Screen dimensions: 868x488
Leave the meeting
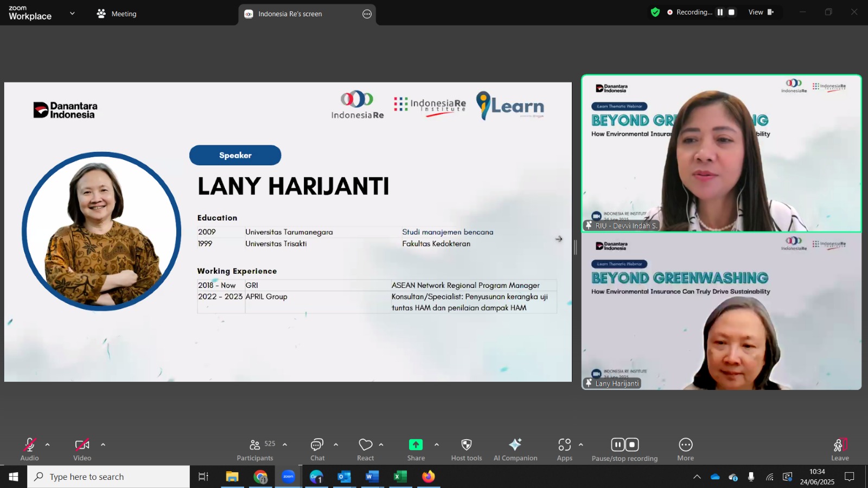[x=840, y=450]
